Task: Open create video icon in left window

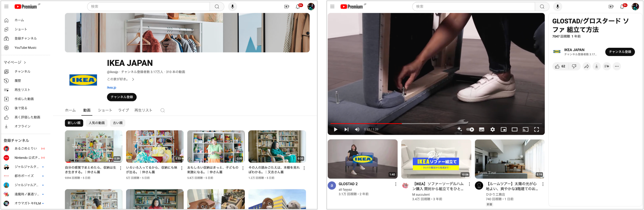Action: pos(287,7)
